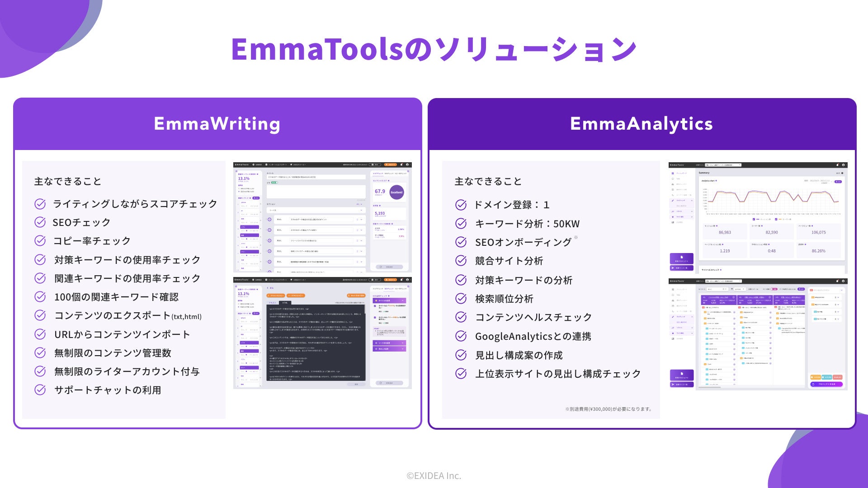
Task: Click the check circle beside SEOチェック
Action: [40, 222]
